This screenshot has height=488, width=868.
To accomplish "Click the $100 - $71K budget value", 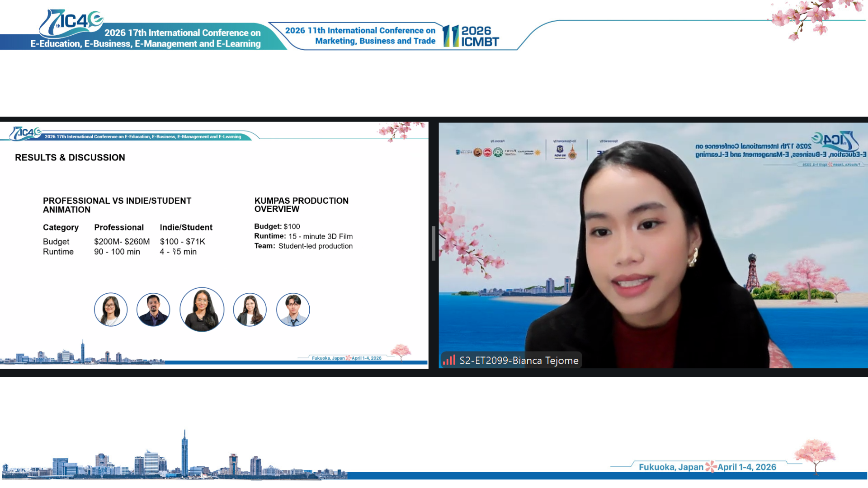I will tap(183, 242).
